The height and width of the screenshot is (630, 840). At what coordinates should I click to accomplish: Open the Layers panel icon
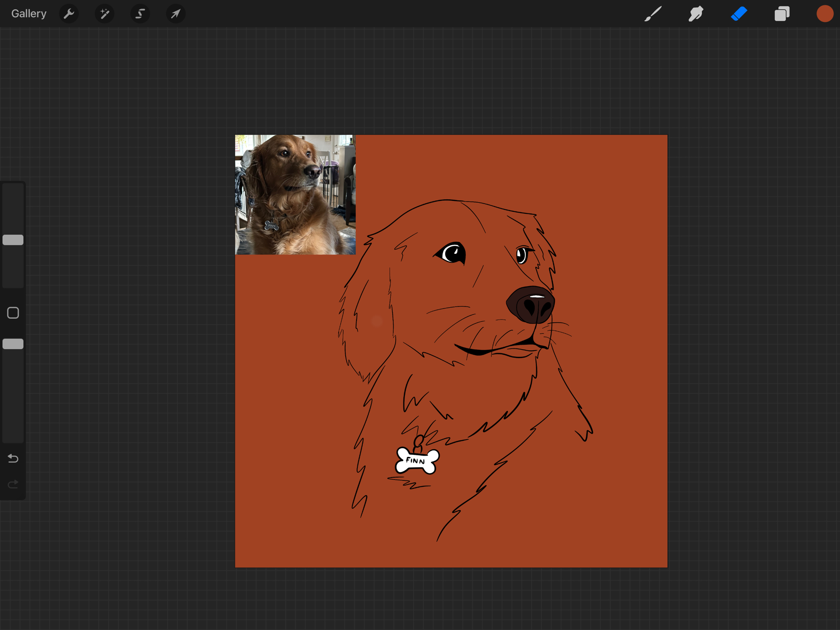782,14
